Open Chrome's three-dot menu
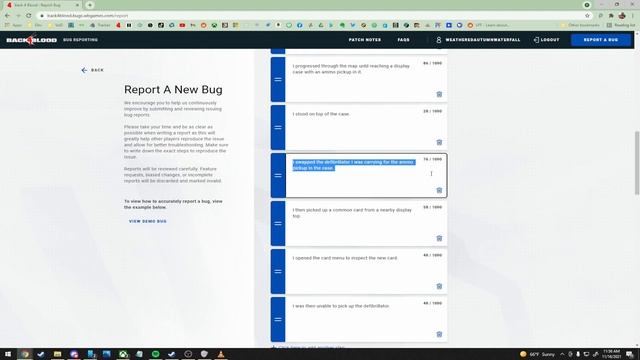The image size is (640, 360). [x=633, y=16]
